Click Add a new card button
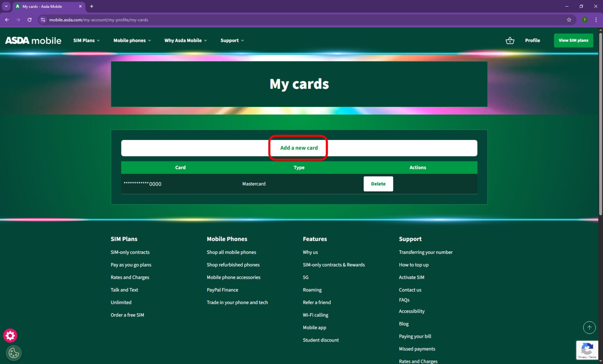This screenshot has height=364, width=603. (x=299, y=148)
